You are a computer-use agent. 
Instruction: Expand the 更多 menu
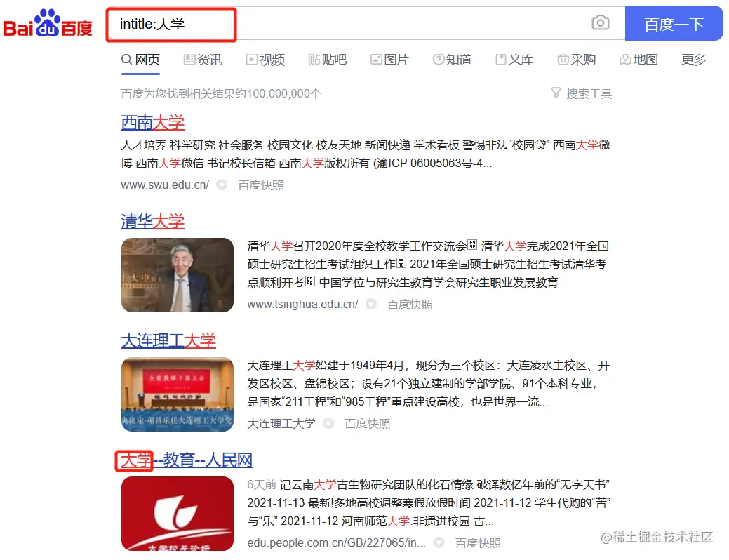click(x=694, y=60)
